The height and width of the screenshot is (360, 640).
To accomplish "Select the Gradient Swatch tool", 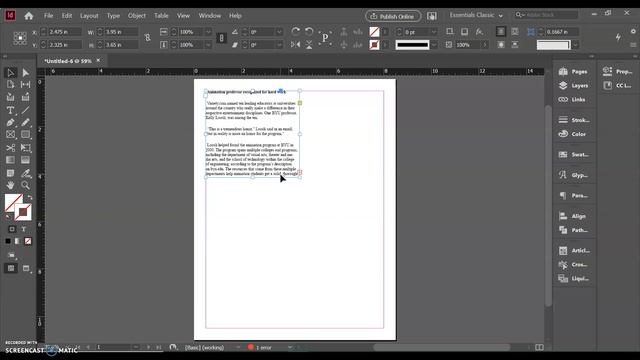I will 11,160.
